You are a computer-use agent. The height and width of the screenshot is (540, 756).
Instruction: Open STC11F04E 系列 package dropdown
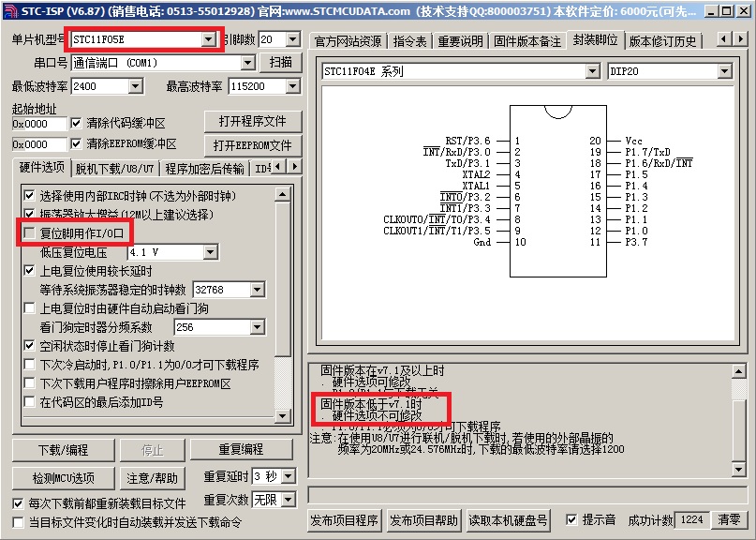pos(593,71)
